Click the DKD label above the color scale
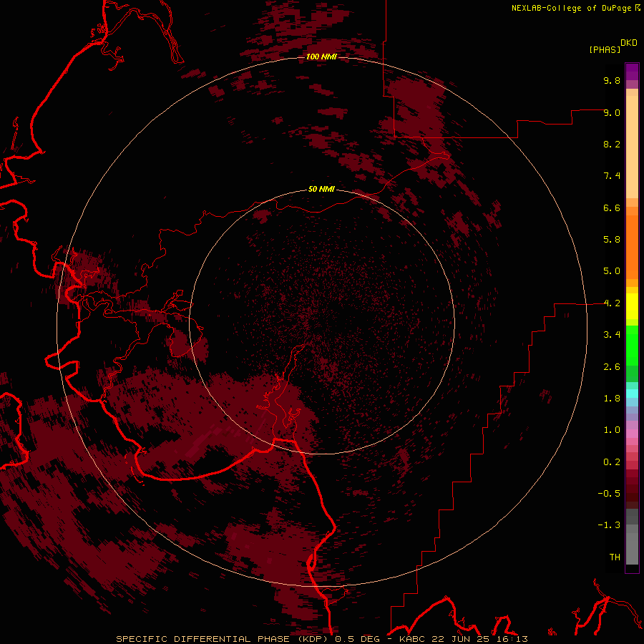The width and height of the screenshot is (644, 644). tap(629, 43)
